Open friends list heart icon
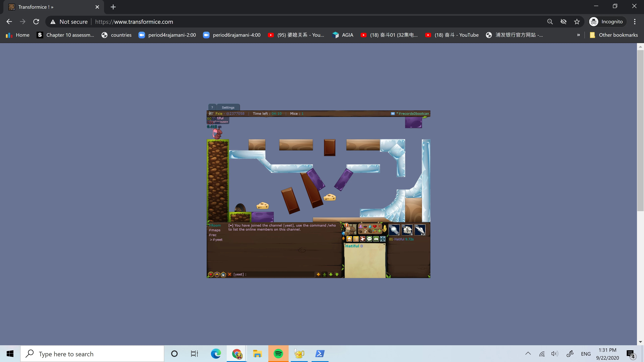This screenshot has height=362, width=644. [x=211, y=274]
